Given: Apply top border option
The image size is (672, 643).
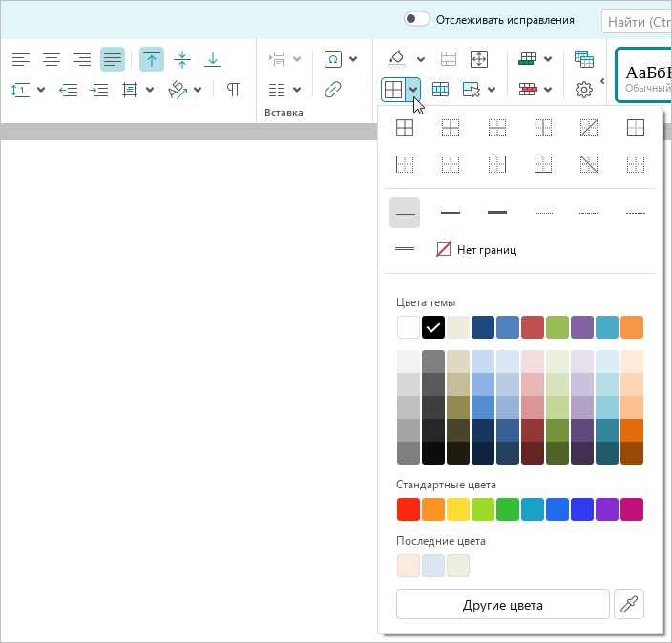Looking at the screenshot, I should tap(451, 164).
